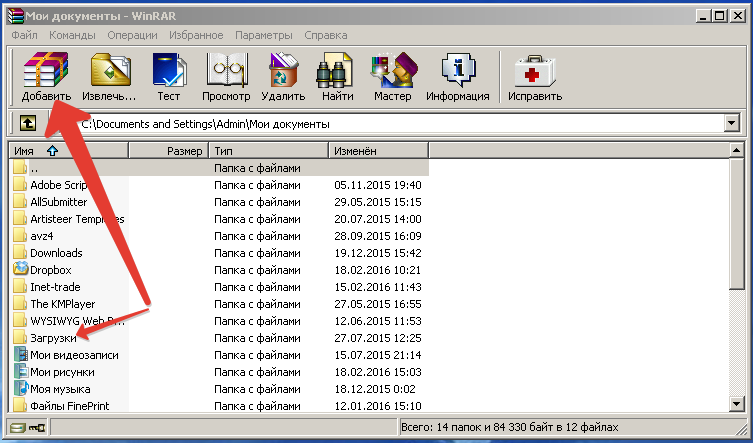Go up one folder level button

point(27,124)
